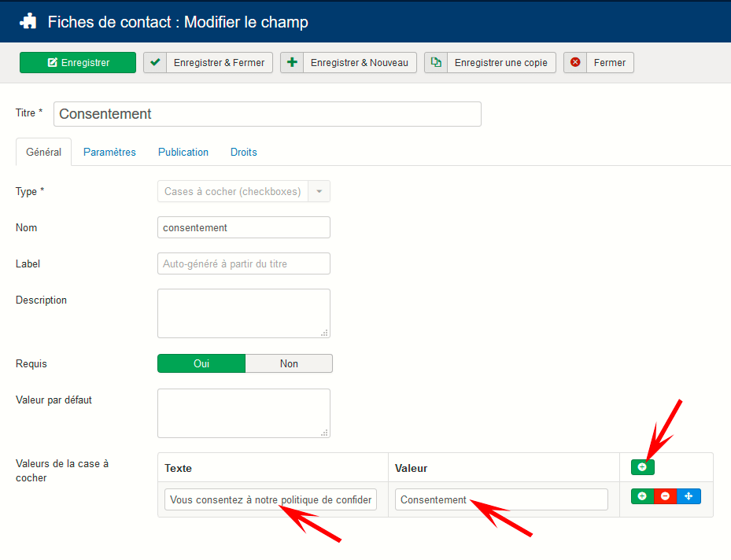Click the Titre field containing Consentement

(x=267, y=114)
